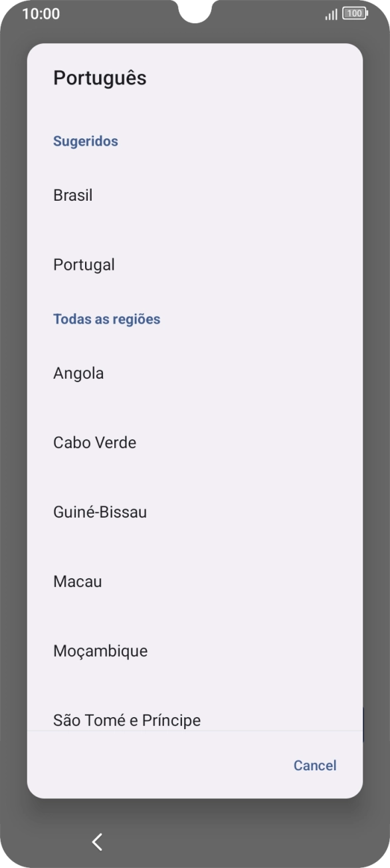
Task: Choose Macau from the list
Action: [77, 581]
